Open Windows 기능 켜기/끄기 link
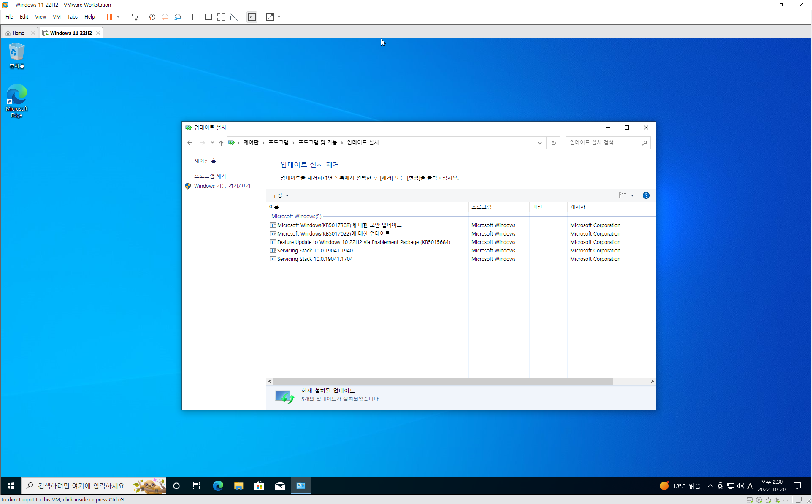The image size is (812, 504). tap(222, 186)
